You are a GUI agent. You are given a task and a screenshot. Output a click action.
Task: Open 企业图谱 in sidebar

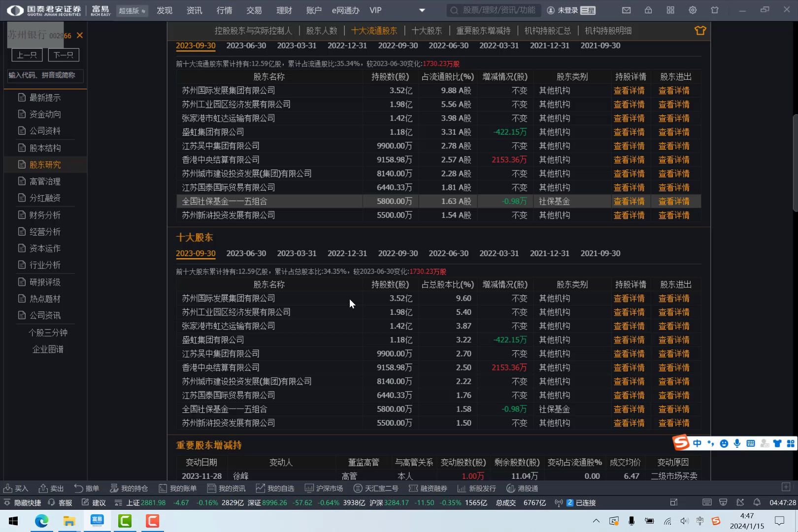pyautogui.click(x=48, y=349)
